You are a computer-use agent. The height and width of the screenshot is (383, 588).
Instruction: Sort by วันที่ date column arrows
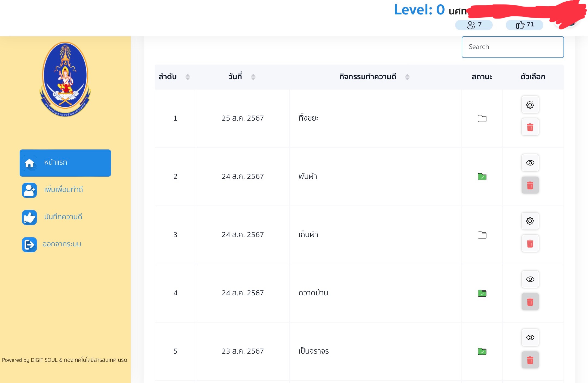coord(253,77)
